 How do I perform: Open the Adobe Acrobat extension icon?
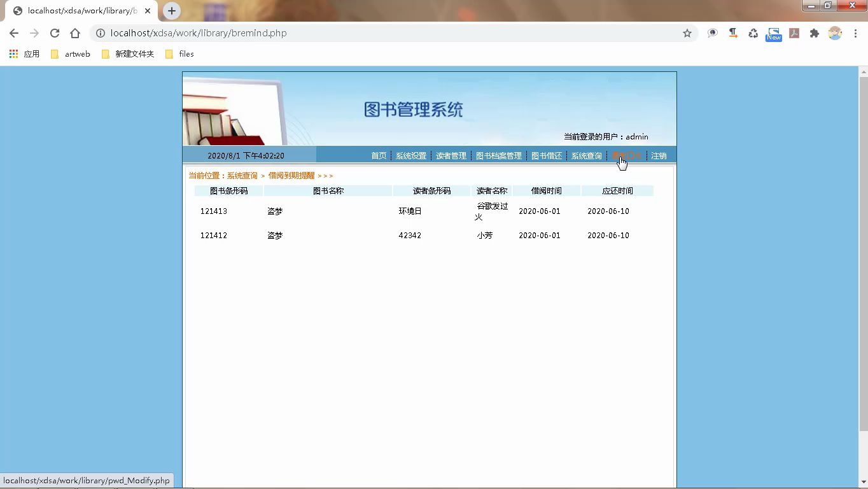click(794, 32)
